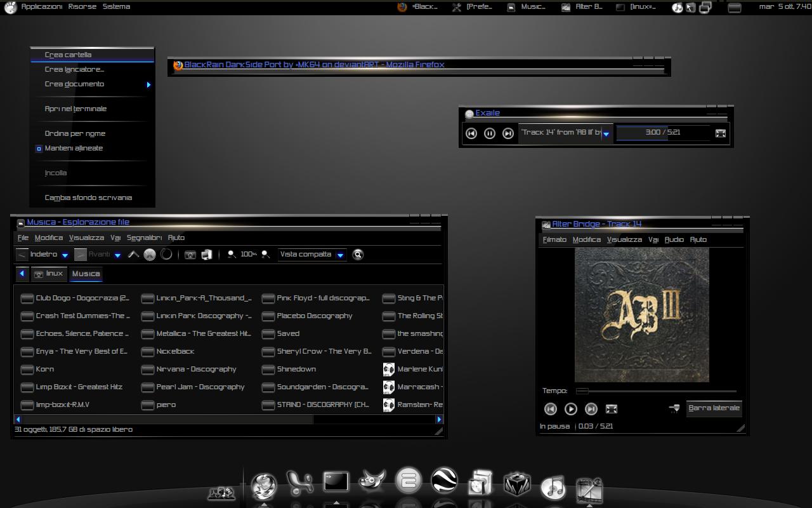Click the search icon in file browser
This screenshot has height=508, width=812.
point(358,255)
